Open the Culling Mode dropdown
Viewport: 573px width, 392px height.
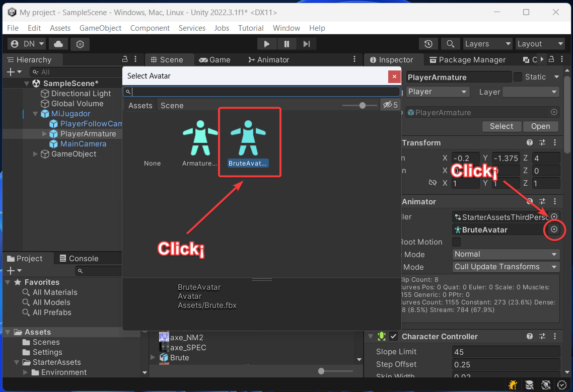tap(506, 267)
